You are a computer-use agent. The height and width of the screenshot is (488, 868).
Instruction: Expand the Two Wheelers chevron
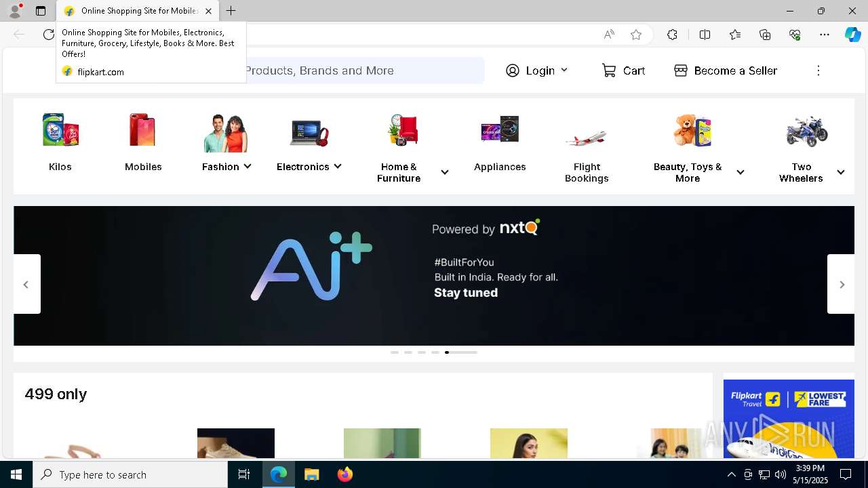841,172
